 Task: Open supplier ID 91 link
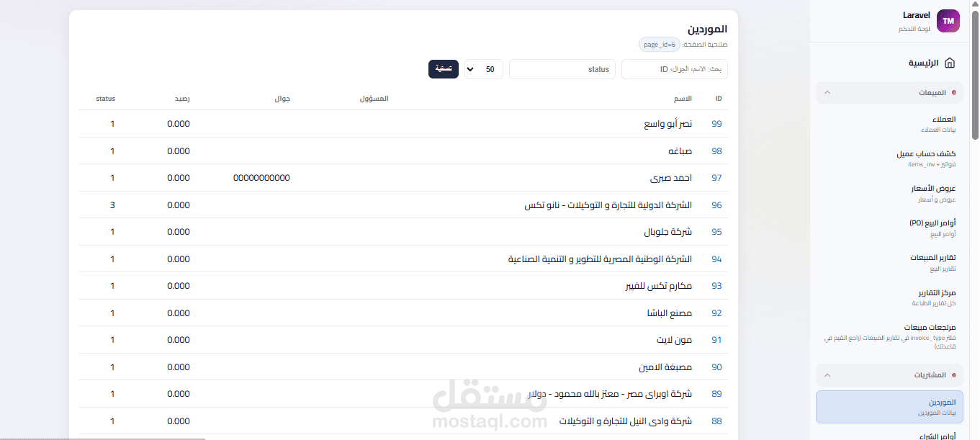716,340
